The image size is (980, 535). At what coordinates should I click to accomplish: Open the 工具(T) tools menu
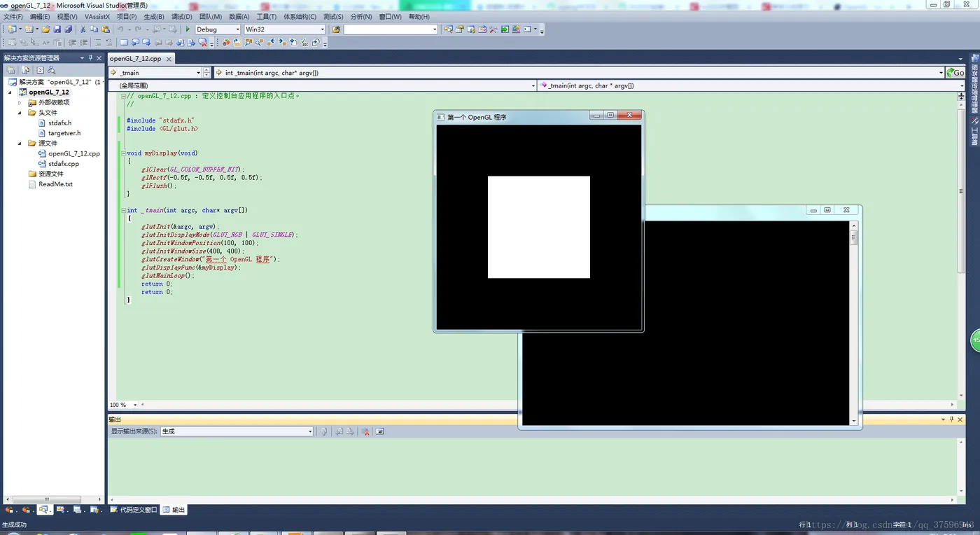(267, 17)
